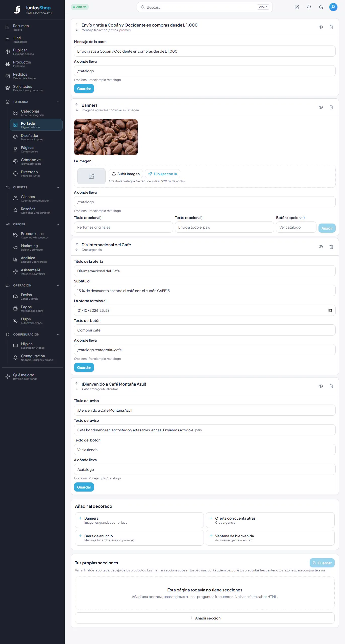Move the announcement bar section down
Image resolution: width=345 pixels, height=644 pixels.
77,30
